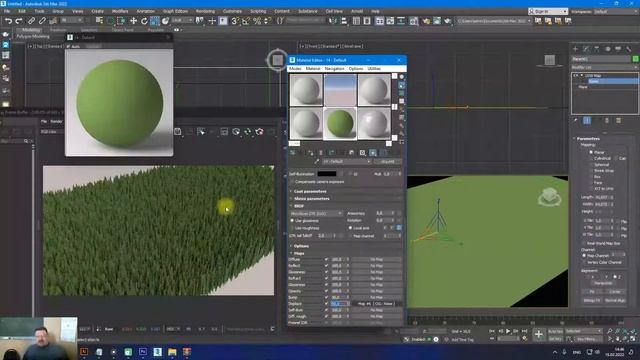
Task: Click Show Shaded Material in Viewport icon
Action: click(x=373, y=153)
